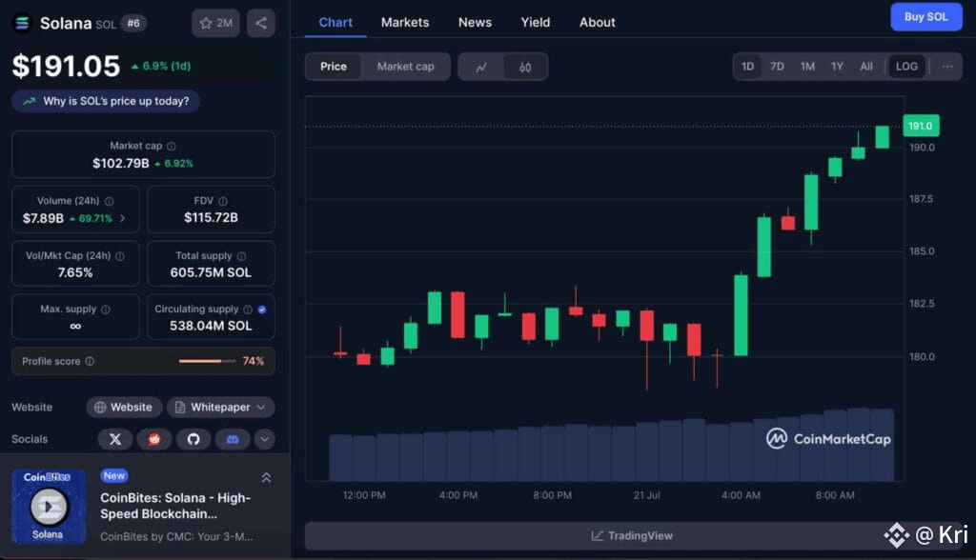Open 'CoinBites: Solana - High-Speed Blockchain' title
Screen dimensions: 976x560
coord(175,506)
